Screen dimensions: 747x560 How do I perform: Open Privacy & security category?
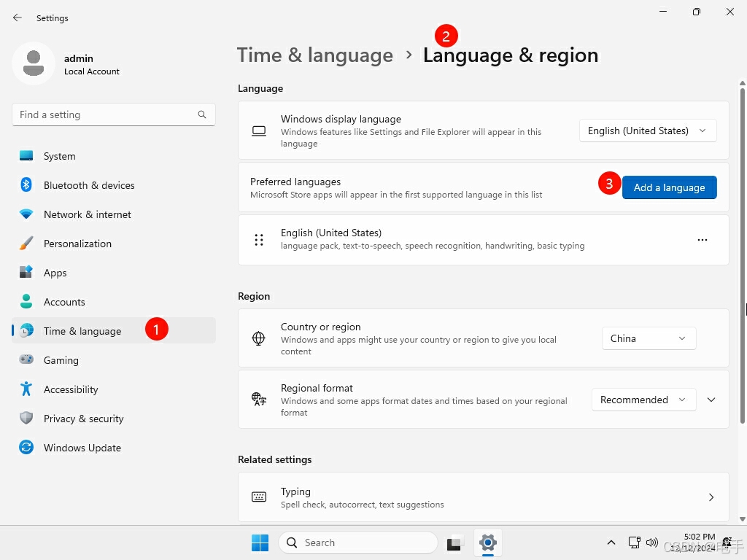(x=113, y=419)
